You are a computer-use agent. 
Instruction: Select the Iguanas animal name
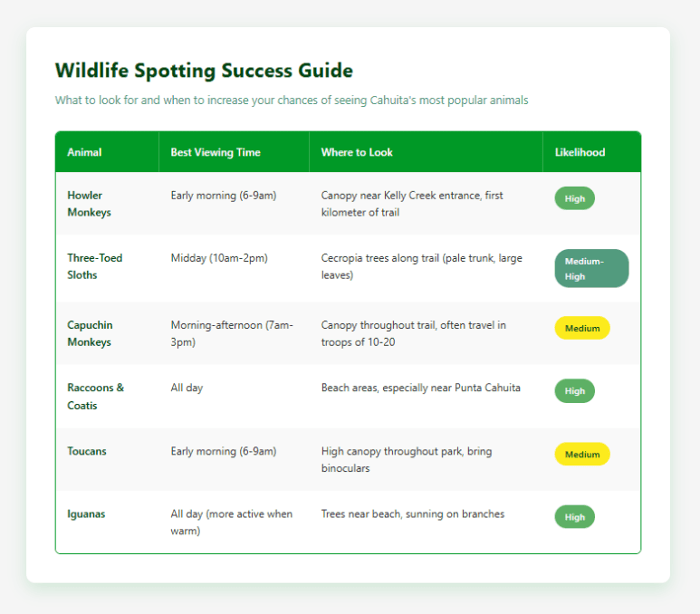point(86,513)
